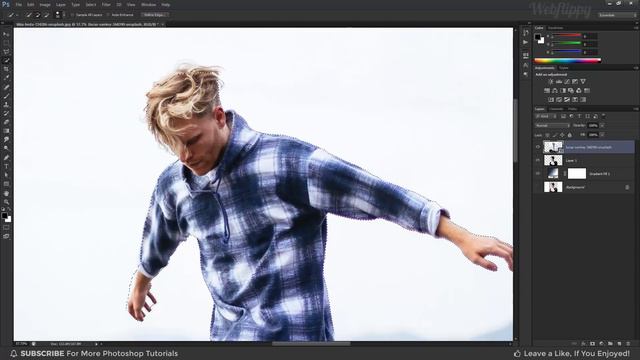Open brush picker dropdown in options bar
The image size is (640, 360).
64,15
